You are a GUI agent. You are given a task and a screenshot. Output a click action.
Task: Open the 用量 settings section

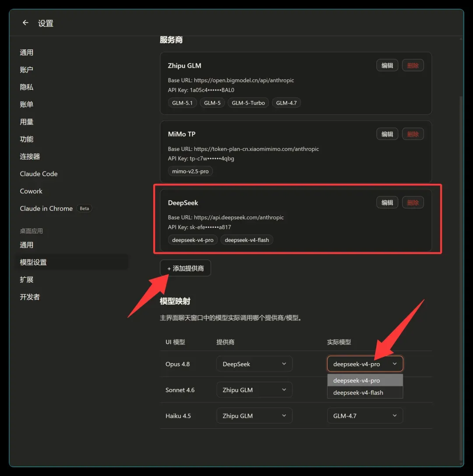tap(27, 122)
